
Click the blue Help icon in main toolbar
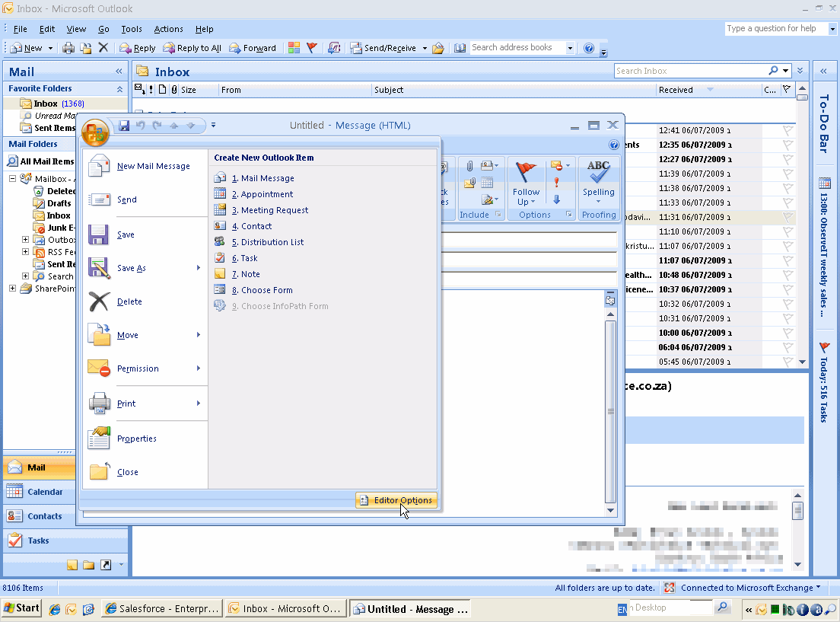tap(589, 48)
